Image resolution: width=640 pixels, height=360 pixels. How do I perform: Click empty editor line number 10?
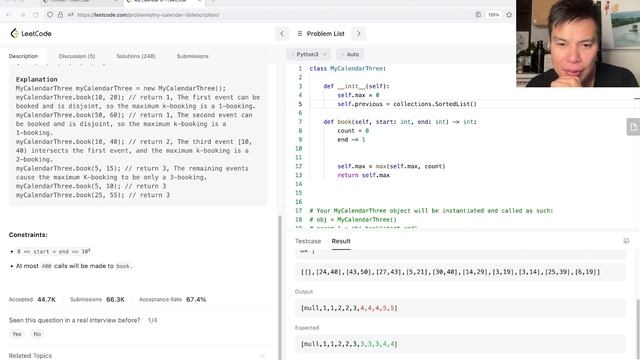pos(298,149)
